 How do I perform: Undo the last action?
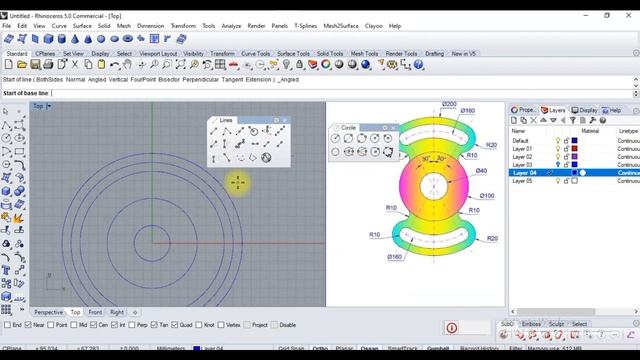115,64
